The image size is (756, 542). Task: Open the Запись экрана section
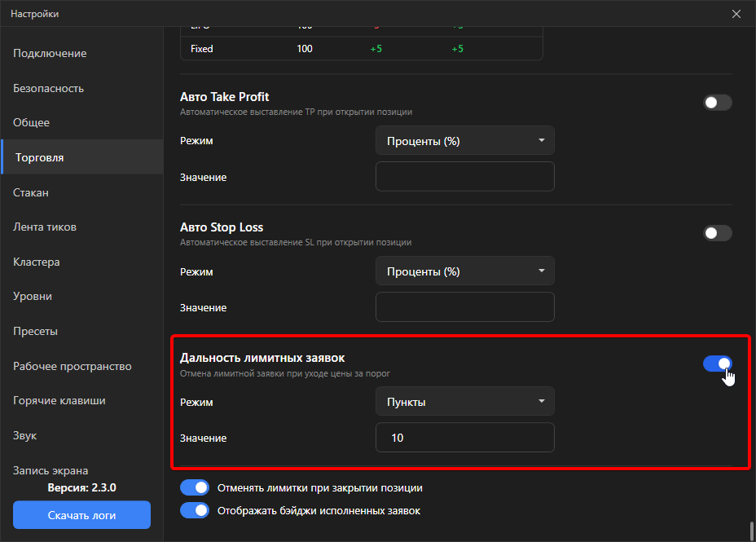tap(51, 470)
